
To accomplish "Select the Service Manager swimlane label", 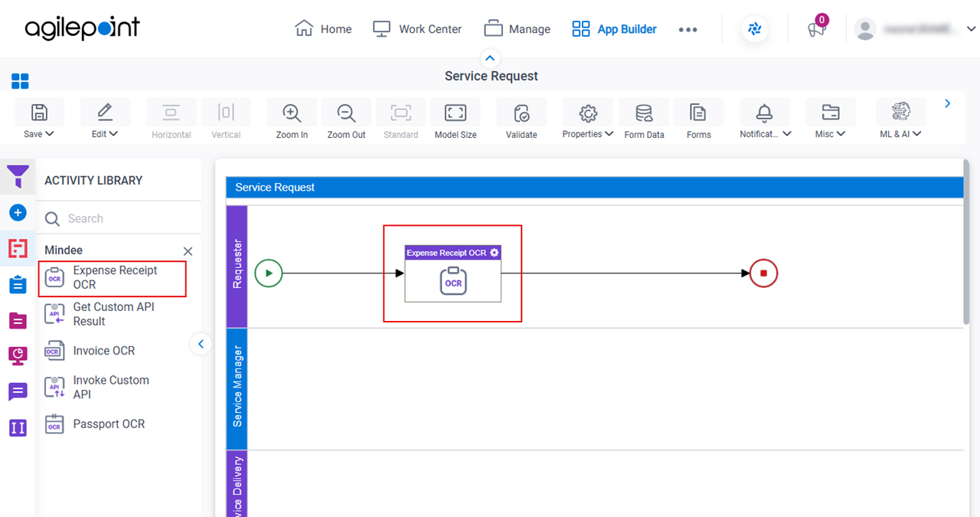I will (x=237, y=388).
